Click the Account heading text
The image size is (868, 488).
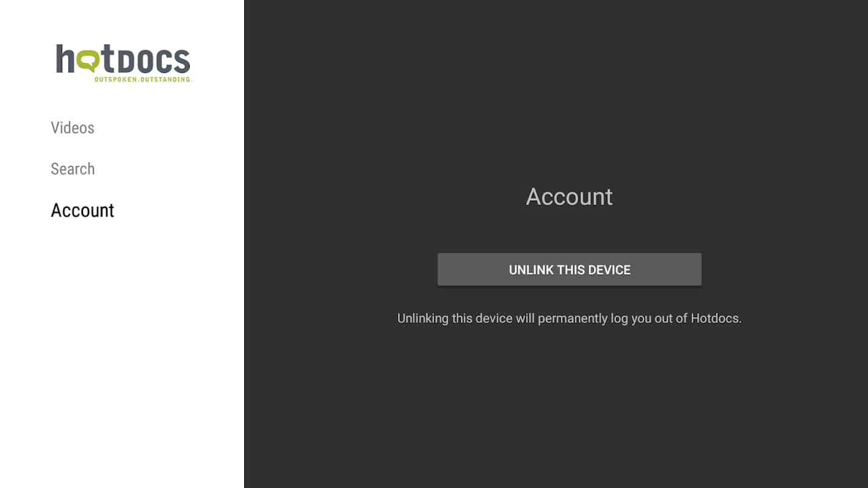570,196
